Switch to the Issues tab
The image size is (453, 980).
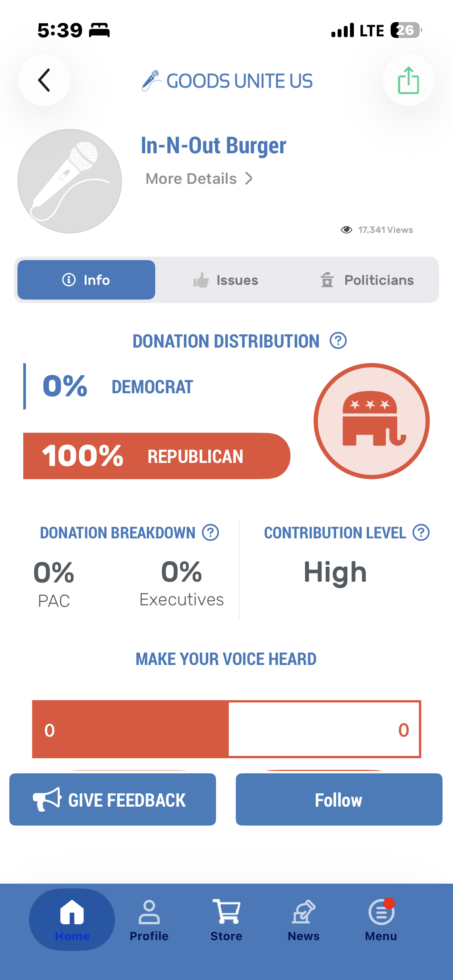[226, 280]
